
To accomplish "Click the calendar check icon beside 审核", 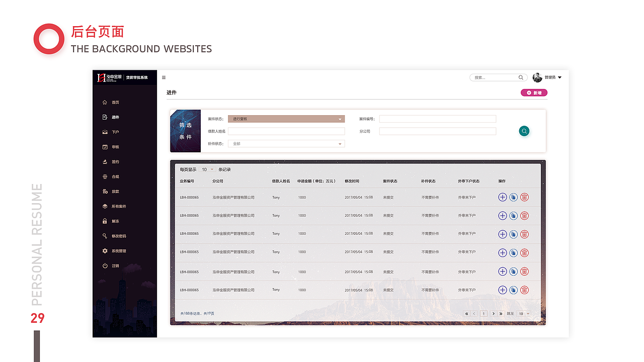I will pyautogui.click(x=105, y=147).
